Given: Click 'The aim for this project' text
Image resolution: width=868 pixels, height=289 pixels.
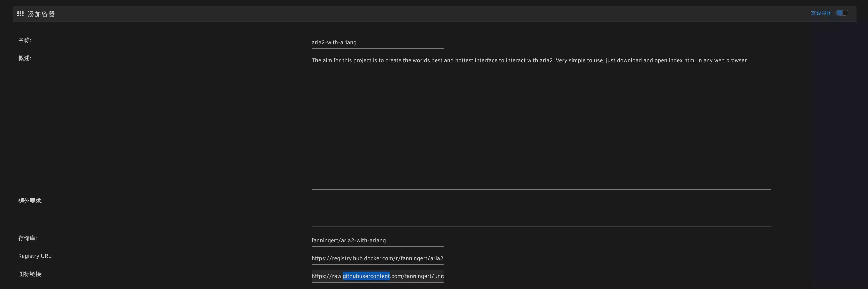Looking at the screenshot, I should [x=341, y=61].
